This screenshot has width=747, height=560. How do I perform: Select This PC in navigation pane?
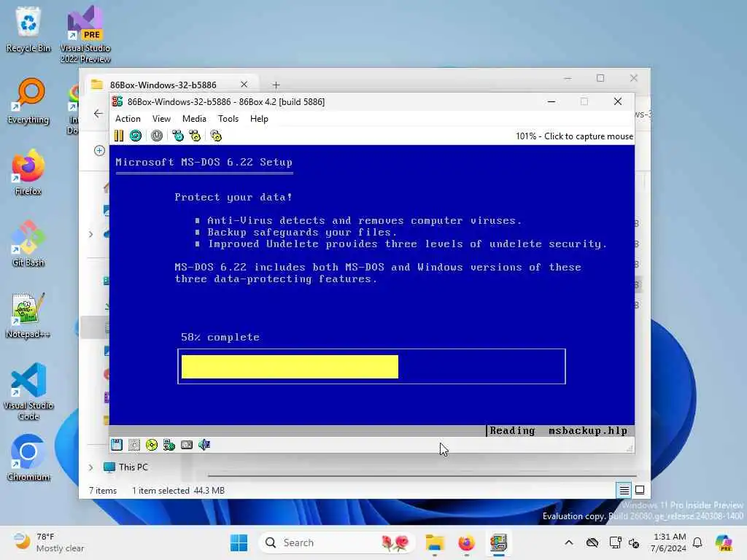coord(133,467)
